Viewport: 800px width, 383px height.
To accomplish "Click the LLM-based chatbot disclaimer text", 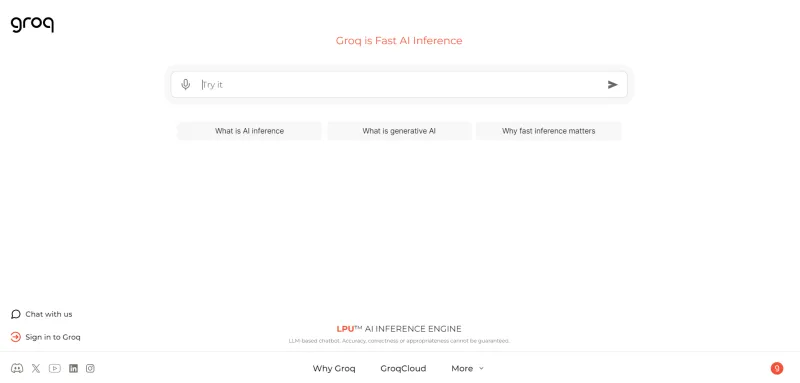I will [399, 341].
